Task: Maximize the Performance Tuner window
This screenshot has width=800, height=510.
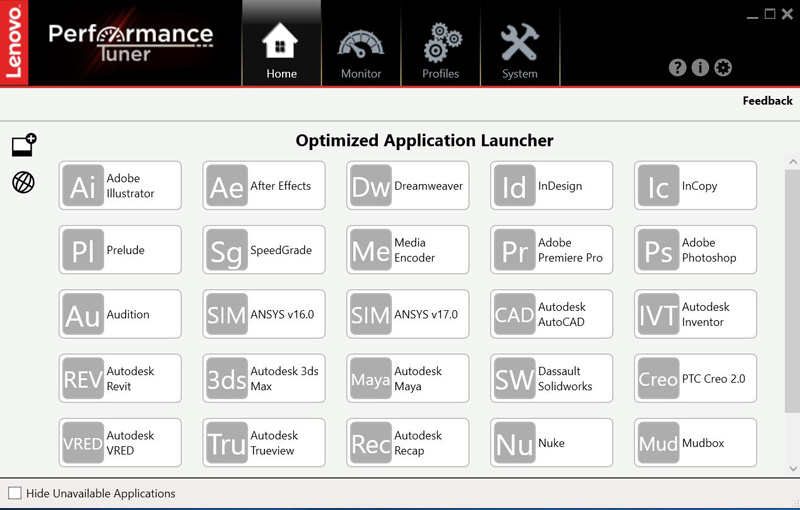Action: point(770,14)
